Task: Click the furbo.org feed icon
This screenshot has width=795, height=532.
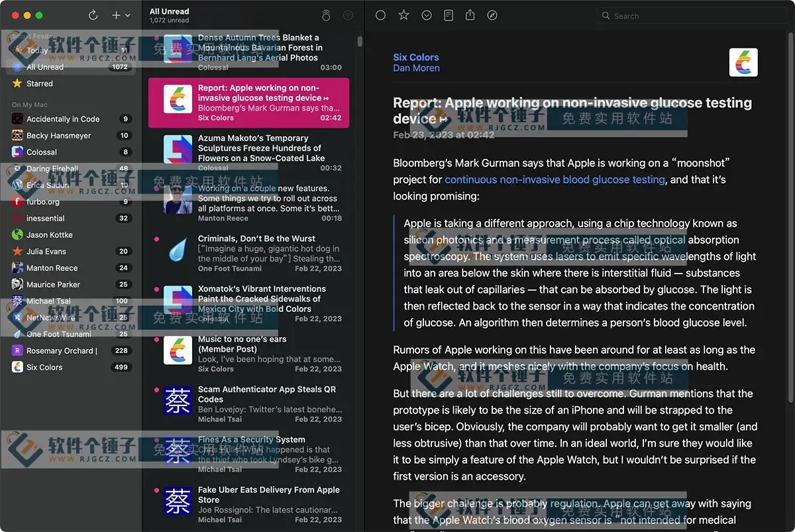Action: 17,202
